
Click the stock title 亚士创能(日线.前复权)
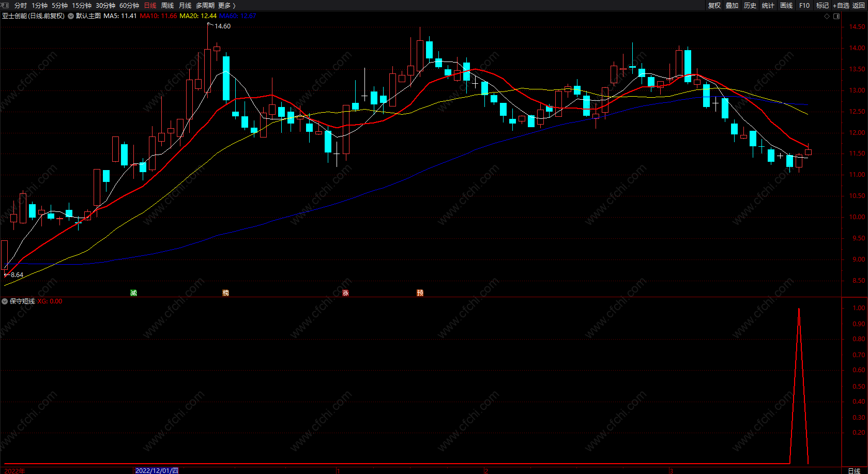34,16
